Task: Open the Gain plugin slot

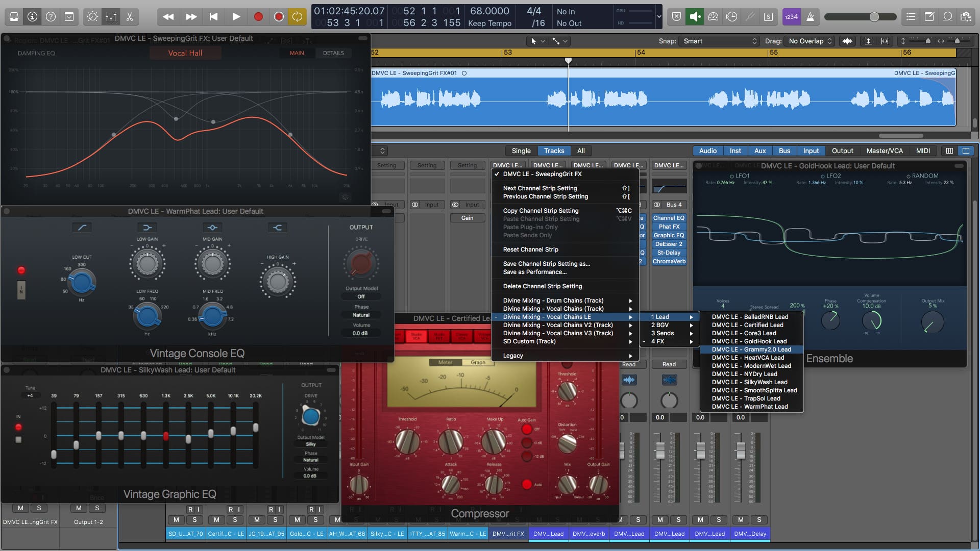Action: [467, 218]
